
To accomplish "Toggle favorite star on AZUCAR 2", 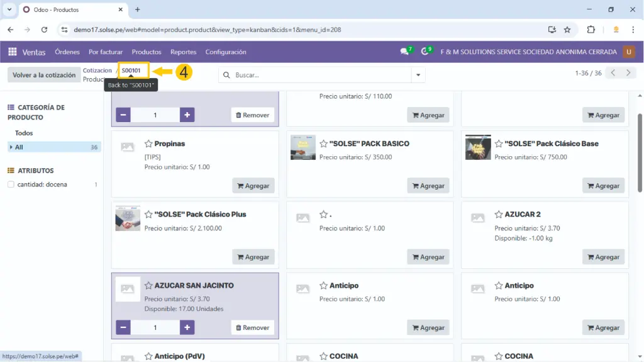I will click(499, 215).
